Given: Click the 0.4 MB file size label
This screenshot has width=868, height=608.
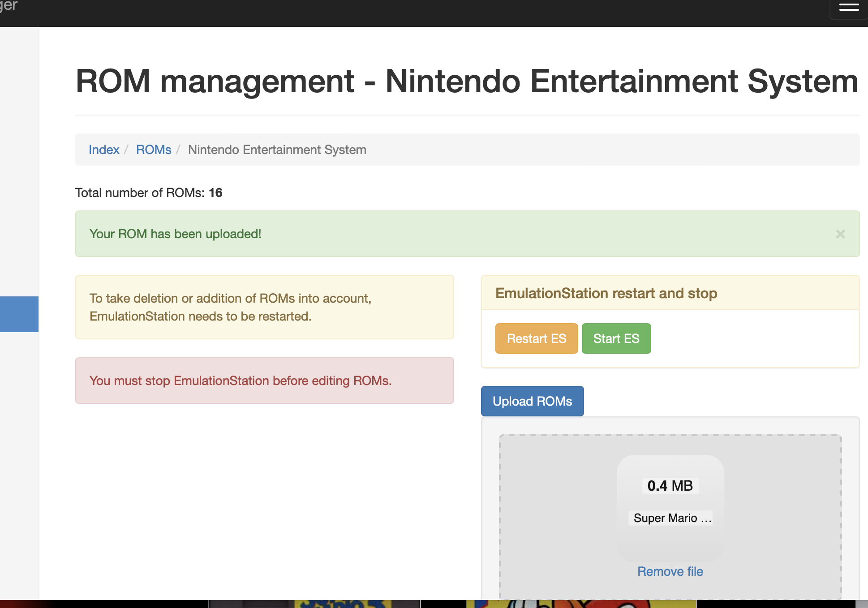Looking at the screenshot, I should pyautogui.click(x=670, y=485).
